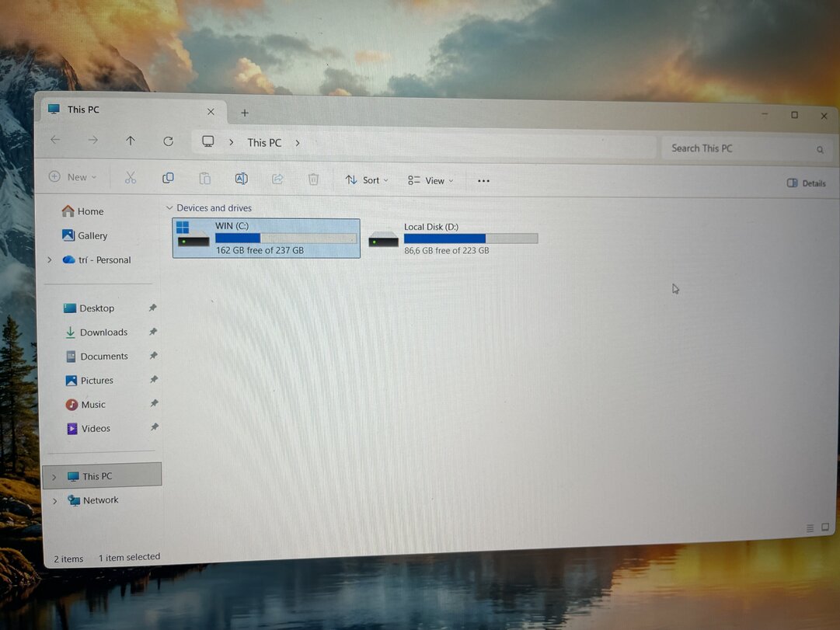This screenshot has height=630, width=840.
Task: Click This PC breadcrumb in address bar
Action: [264, 142]
